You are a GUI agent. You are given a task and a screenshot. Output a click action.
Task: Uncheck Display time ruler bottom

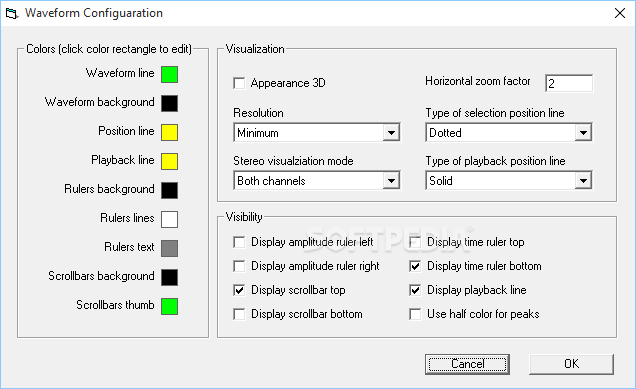pyautogui.click(x=415, y=266)
